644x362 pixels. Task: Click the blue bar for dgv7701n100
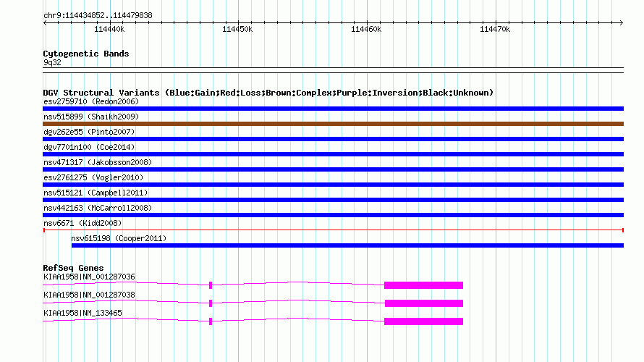click(x=333, y=154)
